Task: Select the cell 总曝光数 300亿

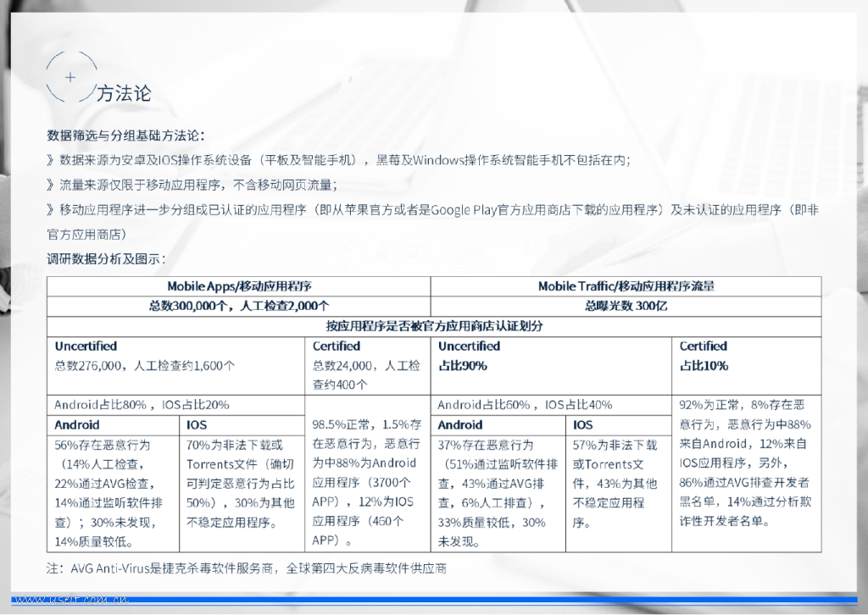Action: 626,306
